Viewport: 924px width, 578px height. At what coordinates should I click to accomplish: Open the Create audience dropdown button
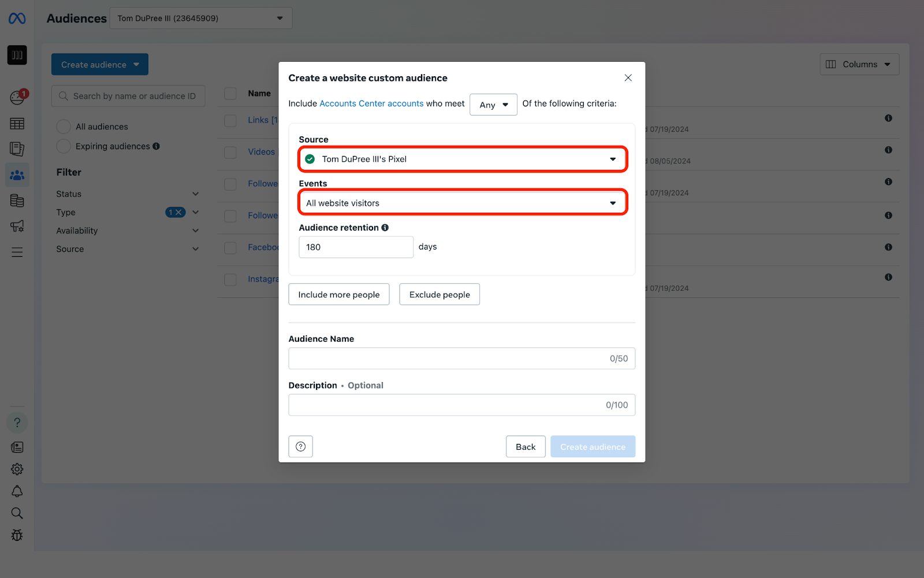tap(100, 65)
